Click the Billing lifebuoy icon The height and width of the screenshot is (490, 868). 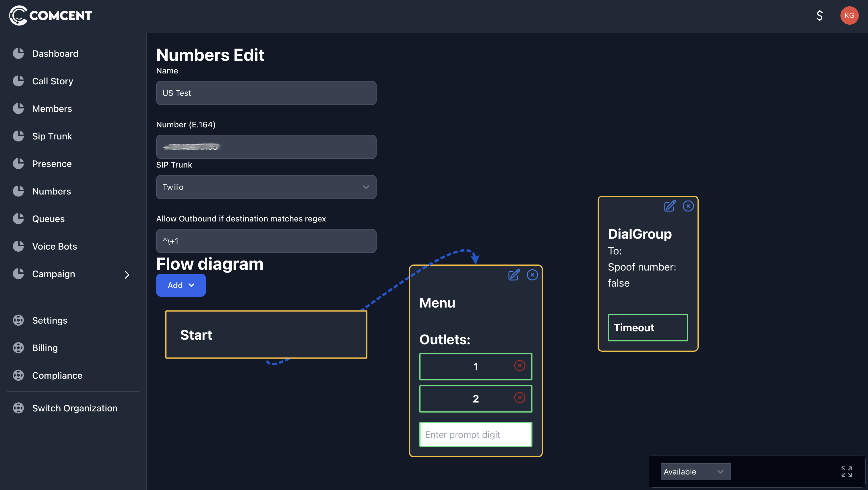(x=19, y=348)
